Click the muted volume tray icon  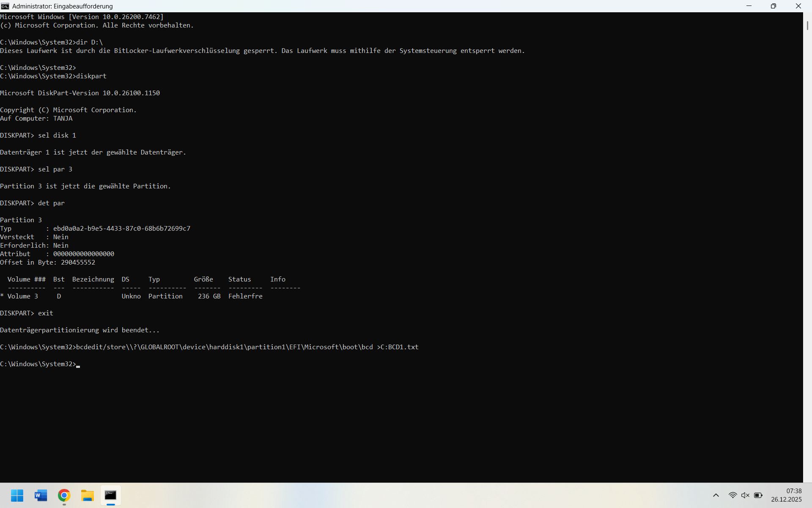[745, 495]
